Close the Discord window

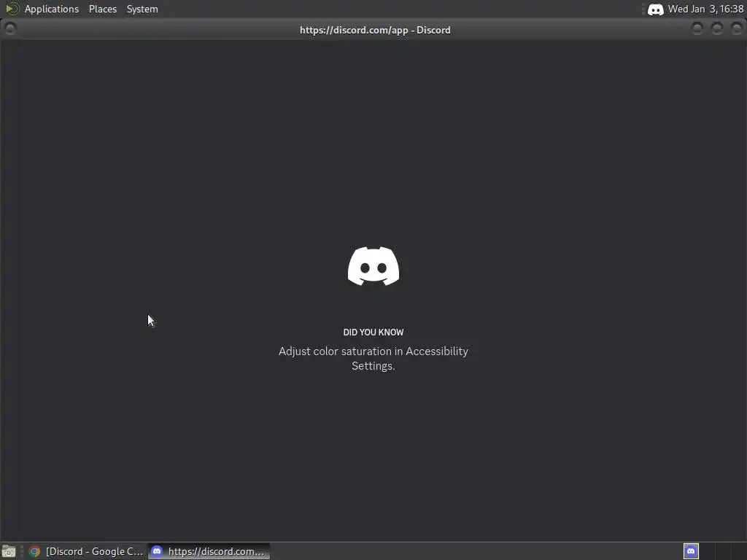[737, 29]
